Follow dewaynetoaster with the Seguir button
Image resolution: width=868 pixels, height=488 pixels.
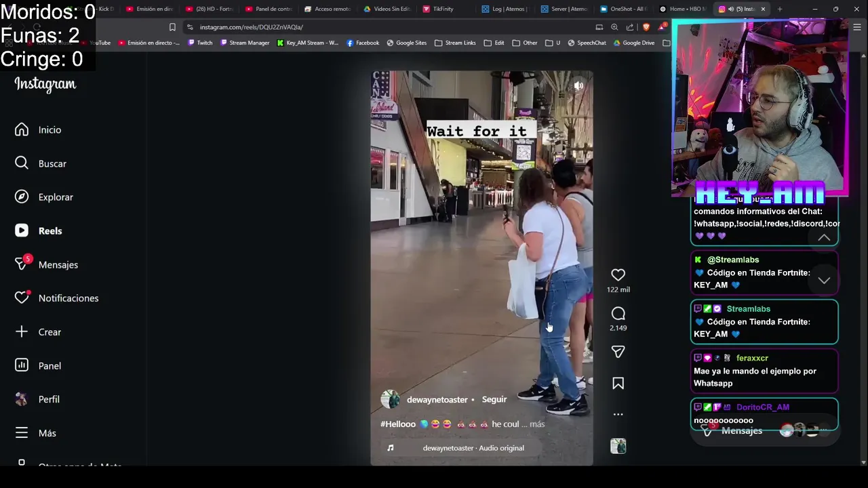(x=494, y=400)
